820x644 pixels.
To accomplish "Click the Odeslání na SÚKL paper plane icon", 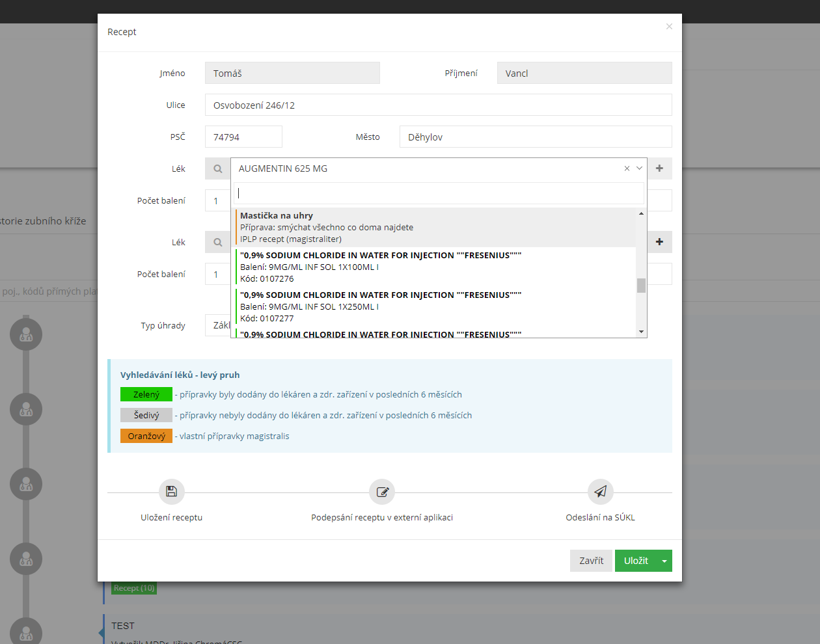I will pyautogui.click(x=600, y=492).
